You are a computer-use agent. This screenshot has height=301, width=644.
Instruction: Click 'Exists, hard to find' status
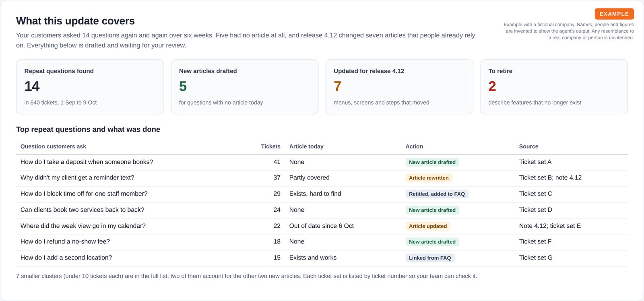tap(315, 194)
